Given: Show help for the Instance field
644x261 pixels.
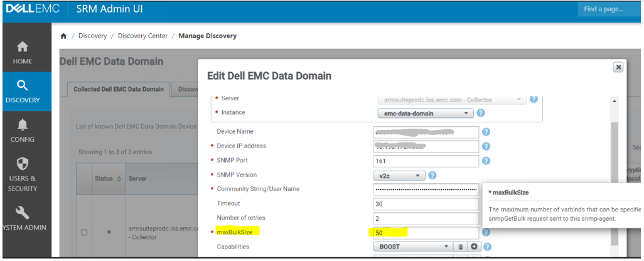Looking at the screenshot, I should click(481, 114).
